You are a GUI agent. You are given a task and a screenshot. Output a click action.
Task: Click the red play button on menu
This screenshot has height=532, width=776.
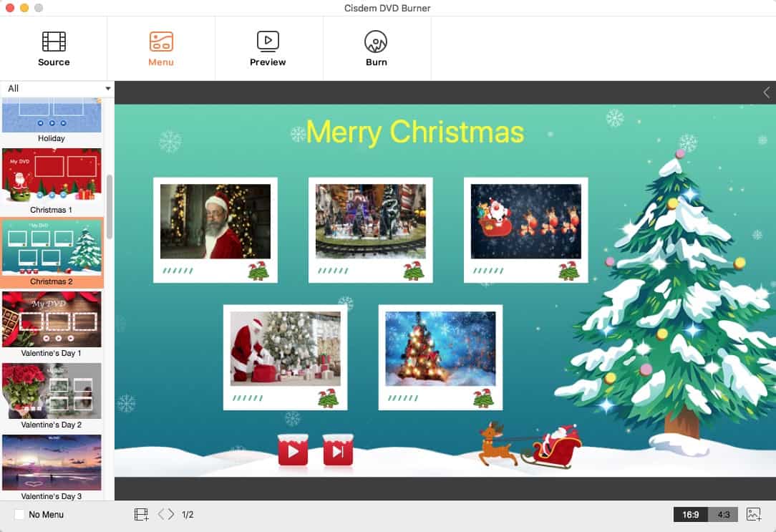point(293,451)
